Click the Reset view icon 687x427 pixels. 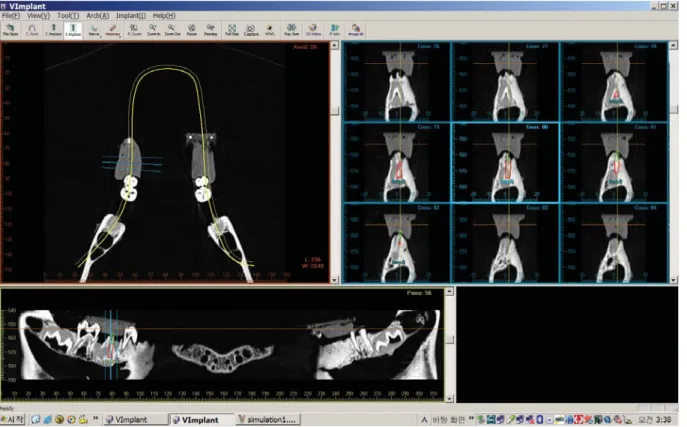(x=191, y=30)
